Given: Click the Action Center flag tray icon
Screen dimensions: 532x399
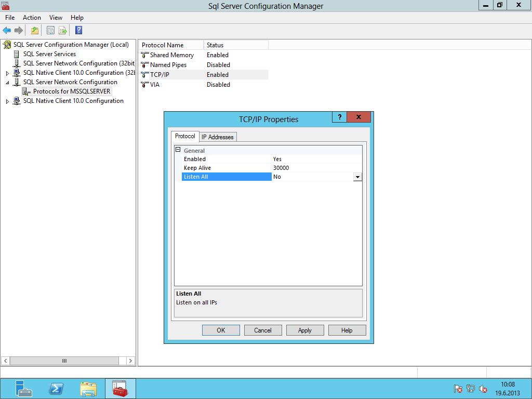Looking at the screenshot, I should click(x=458, y=389).
